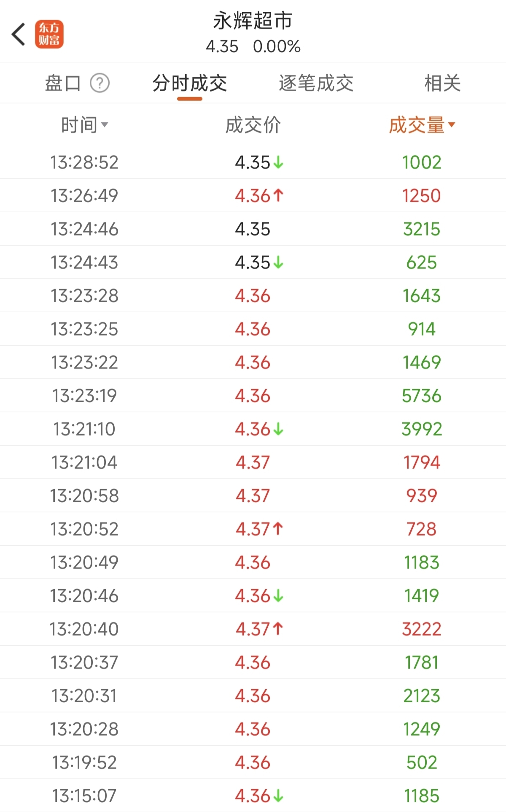The width and height of the screenshot is (506, 812).
Task: Open the 相关 tab
Action: tap(442, 83)
